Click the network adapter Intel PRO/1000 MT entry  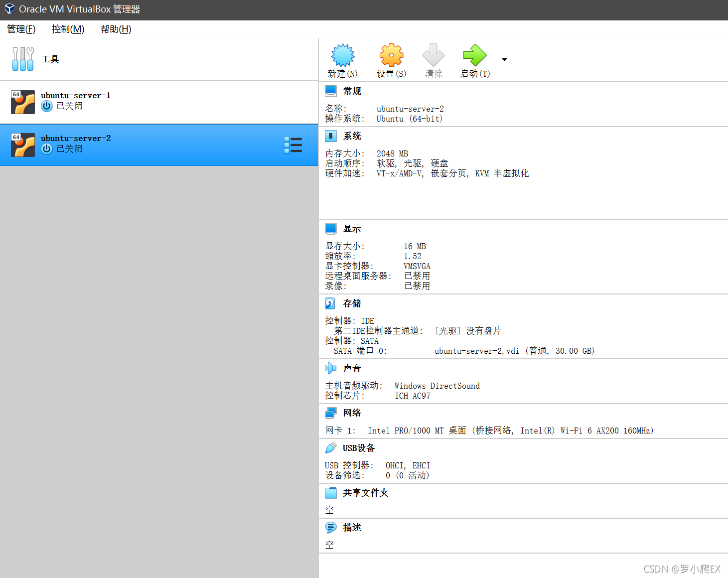511,431
